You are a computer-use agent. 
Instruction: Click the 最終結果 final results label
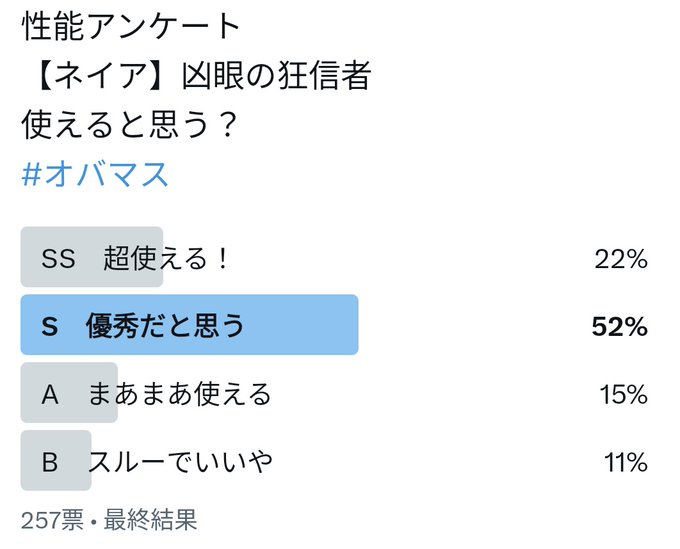point(150,520)
